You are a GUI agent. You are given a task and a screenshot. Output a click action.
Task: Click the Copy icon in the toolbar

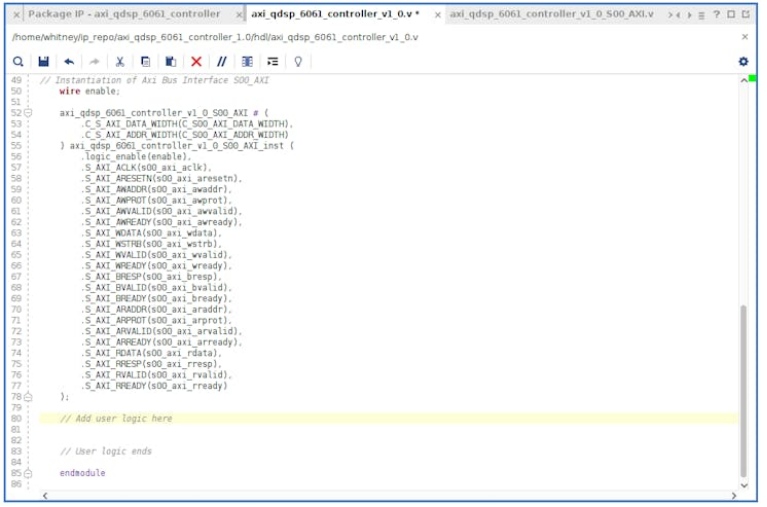click(x=145, y=61)
